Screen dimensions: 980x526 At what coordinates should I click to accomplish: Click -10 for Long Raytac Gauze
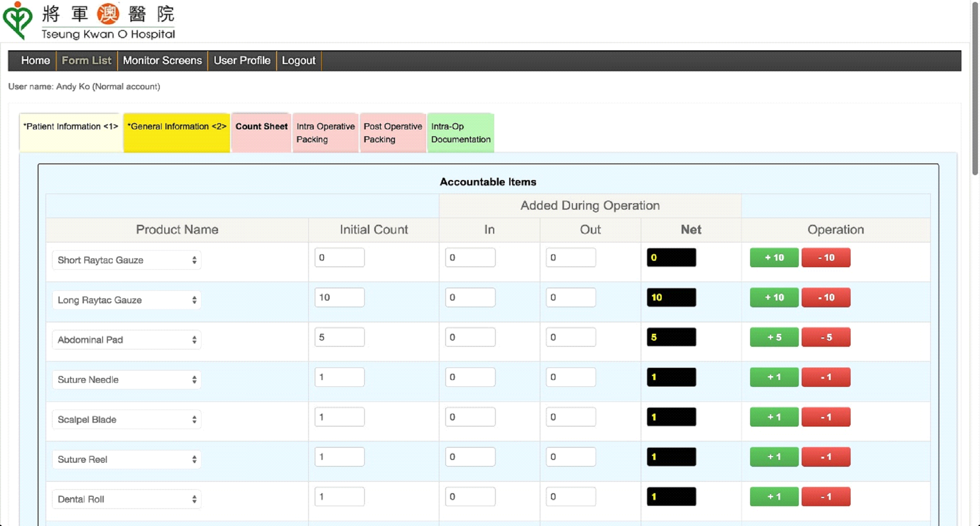coord(826,297)
